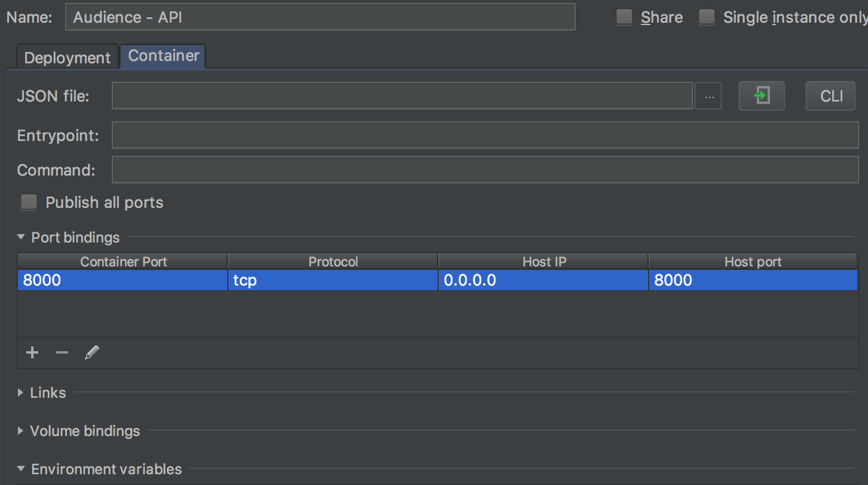The width and height of the screenshot is (868, 485).
Task: Click the import JSON green arrow icon
Action: 762,96
